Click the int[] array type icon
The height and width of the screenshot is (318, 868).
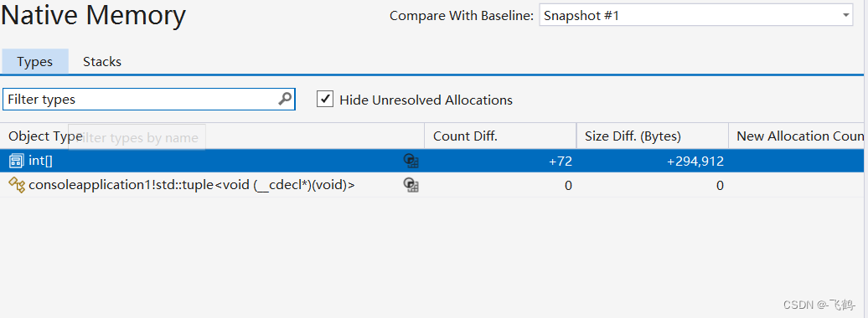point(16,161)
